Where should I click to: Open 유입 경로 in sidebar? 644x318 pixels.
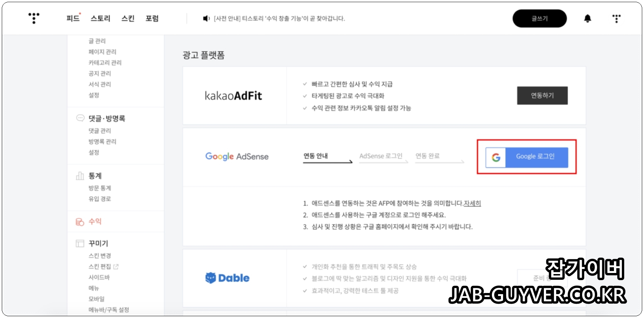click(x=100, y=199)
